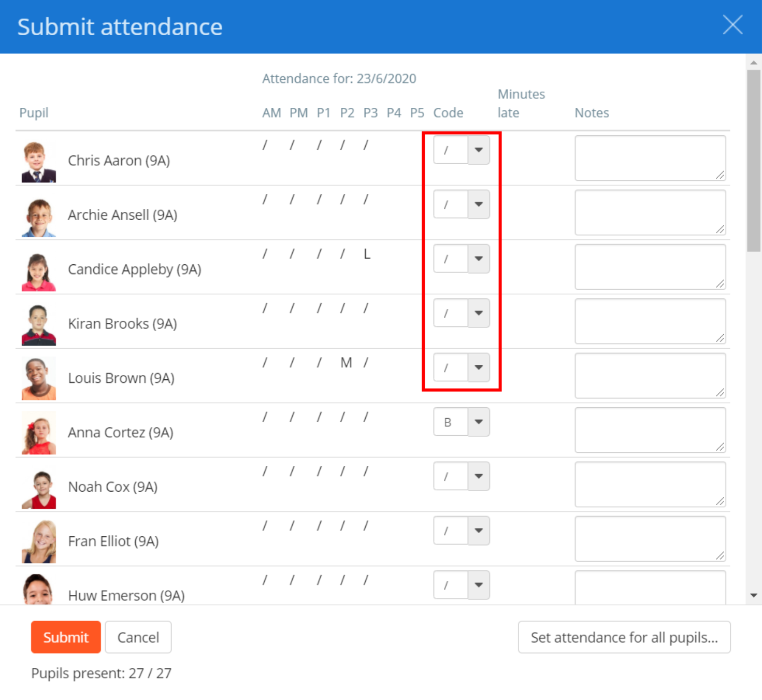Click Huw Emerson's profile photo
The image size is (762, 700).
click(x=38, y=588)
